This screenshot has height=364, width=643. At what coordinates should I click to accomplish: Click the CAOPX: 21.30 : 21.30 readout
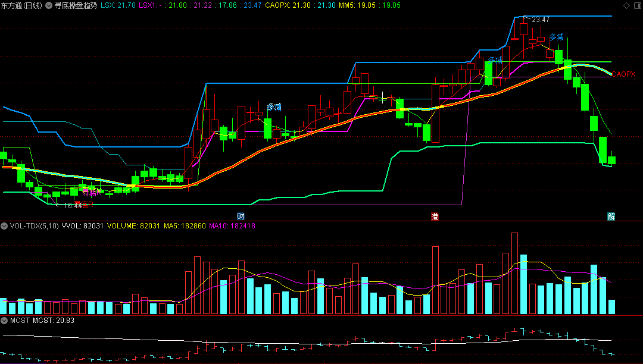300,5
